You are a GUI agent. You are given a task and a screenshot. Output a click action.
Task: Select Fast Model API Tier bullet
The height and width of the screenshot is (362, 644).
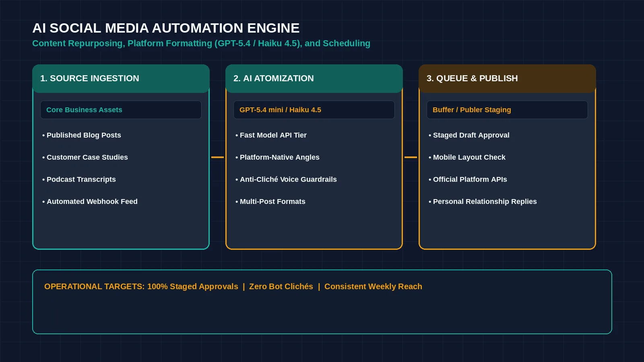271,135
